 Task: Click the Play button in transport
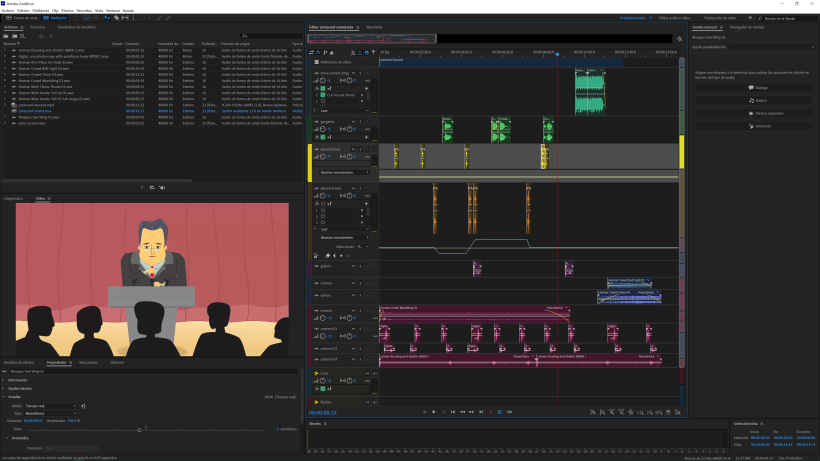(434, 412)
